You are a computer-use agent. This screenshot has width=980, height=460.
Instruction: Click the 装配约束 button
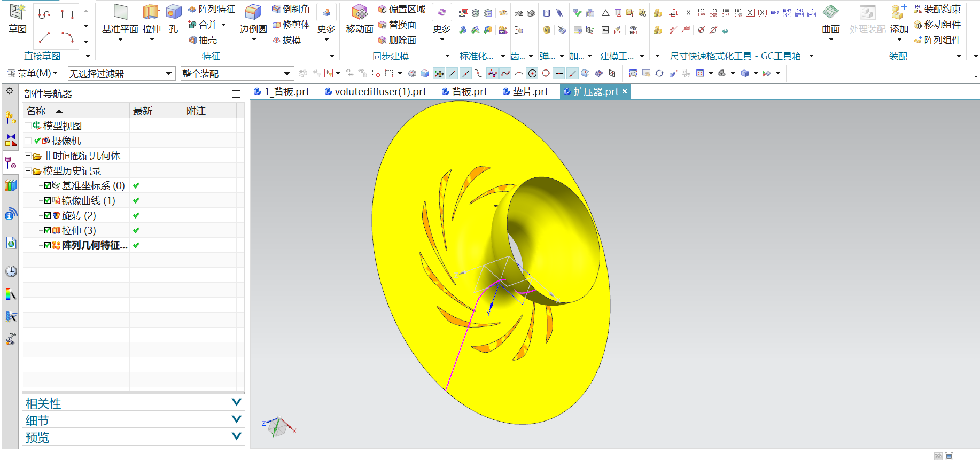click(937, 9)
